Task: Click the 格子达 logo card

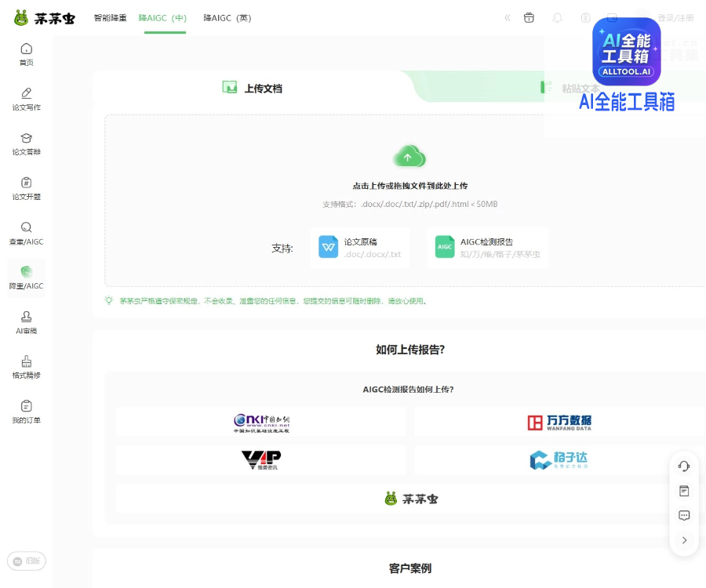Action: tap(559, 460)
